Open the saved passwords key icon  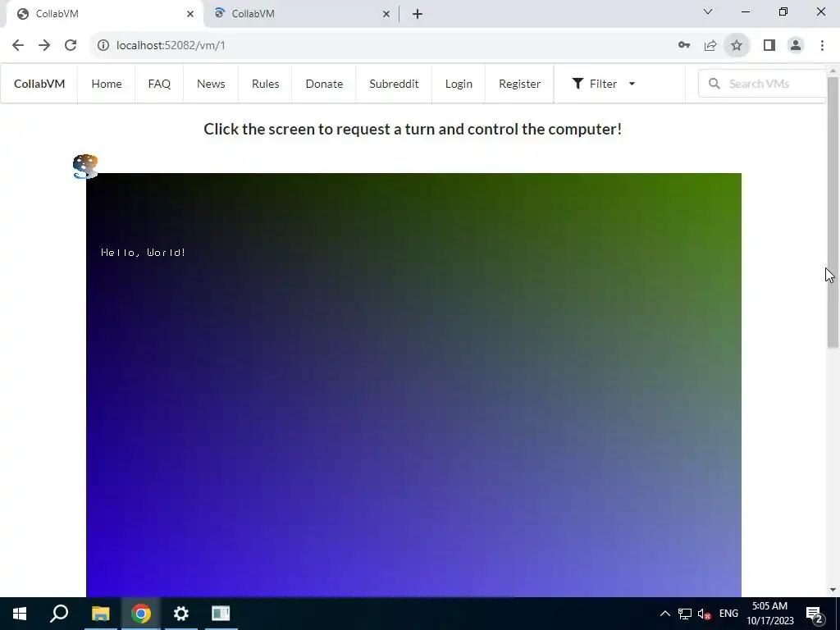click(x=684, y=45)
